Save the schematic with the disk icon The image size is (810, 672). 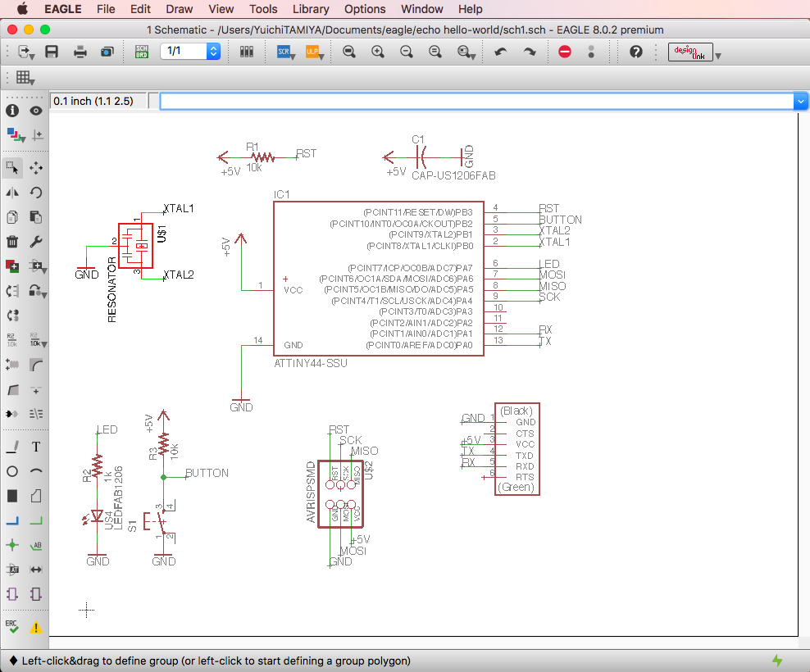tap(52, 52)
